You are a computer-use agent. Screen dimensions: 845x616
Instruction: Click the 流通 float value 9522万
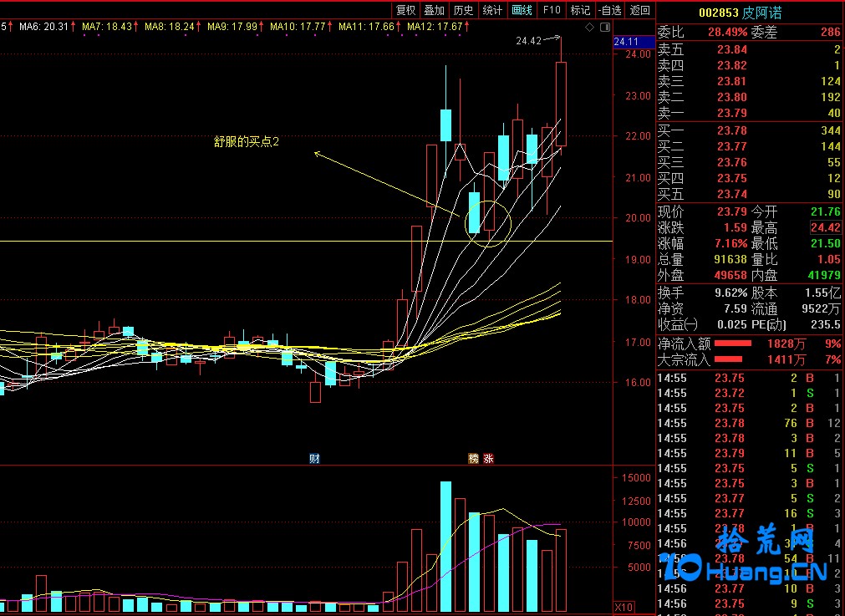click(x=822, y=308)
